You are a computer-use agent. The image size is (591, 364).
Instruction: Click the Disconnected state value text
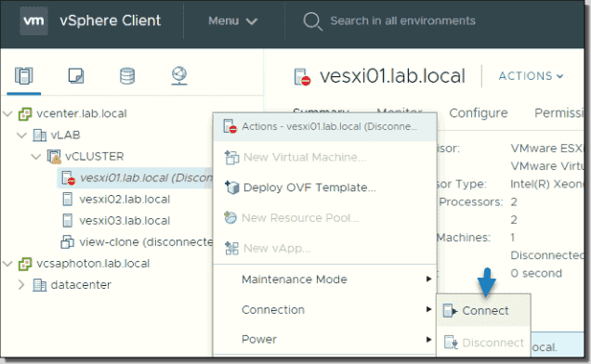click(547, 255)
